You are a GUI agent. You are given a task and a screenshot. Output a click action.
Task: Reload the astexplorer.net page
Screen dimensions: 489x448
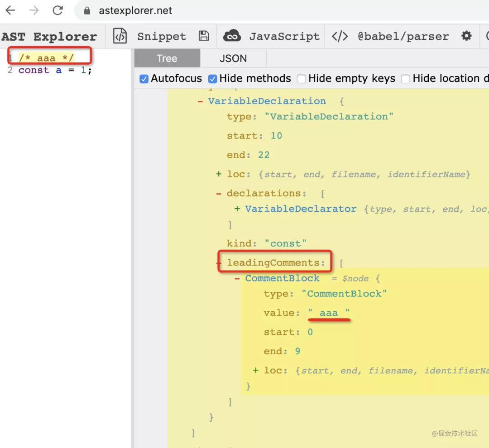pos(58,10)
